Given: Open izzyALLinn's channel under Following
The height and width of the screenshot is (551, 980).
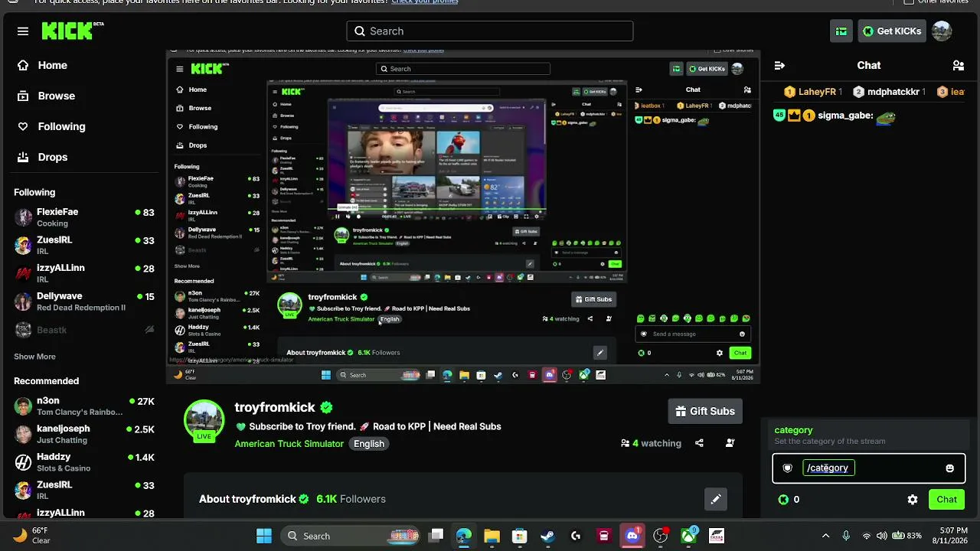Looking at the screenshot, I should pos(84,273).
